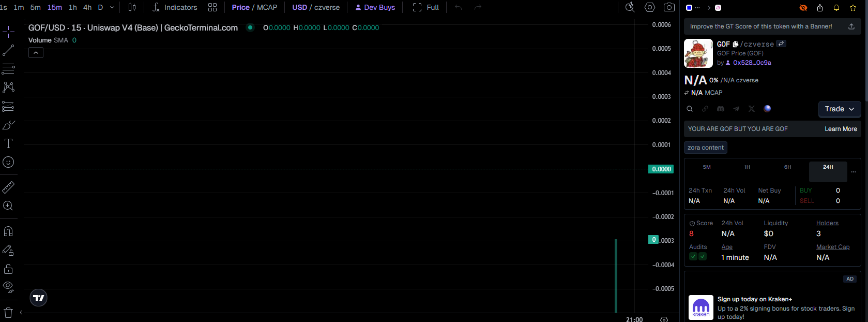
Task: Open candlestick chart style selector
Action: [132, 7]
